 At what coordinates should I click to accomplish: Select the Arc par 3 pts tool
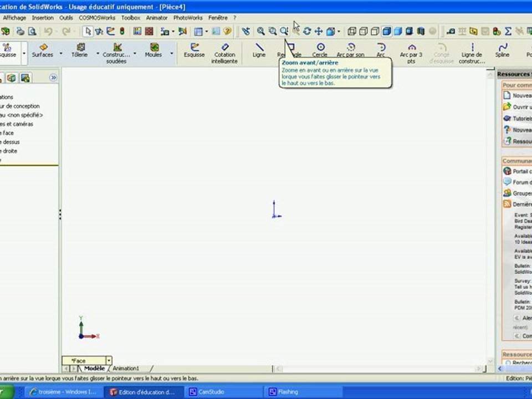tap(411, 53)
